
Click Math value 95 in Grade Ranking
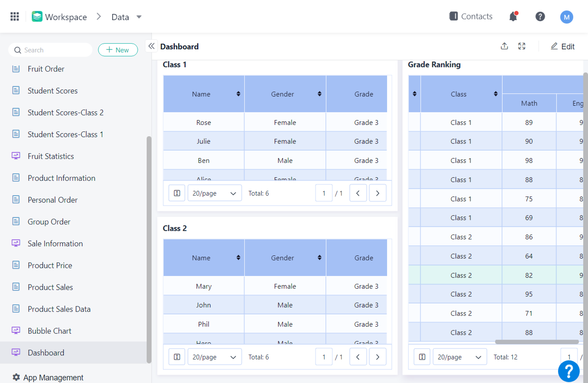coord(529,294)
